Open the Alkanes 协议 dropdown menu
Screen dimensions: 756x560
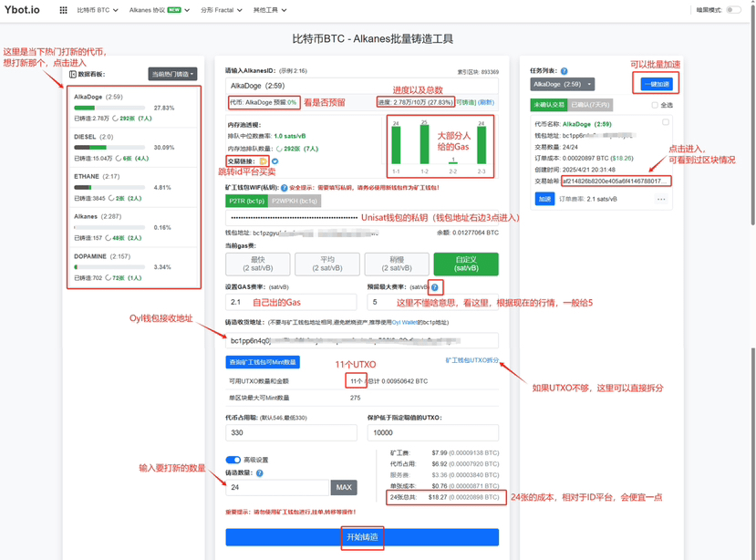coord(160,10)
